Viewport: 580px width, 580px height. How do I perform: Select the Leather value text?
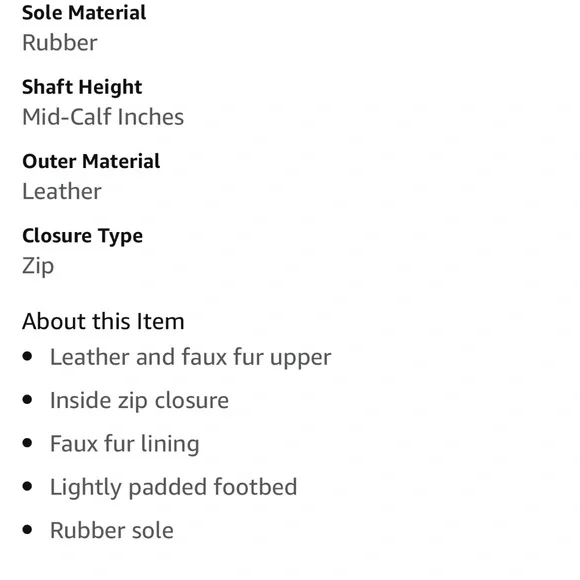click(62, 191)
